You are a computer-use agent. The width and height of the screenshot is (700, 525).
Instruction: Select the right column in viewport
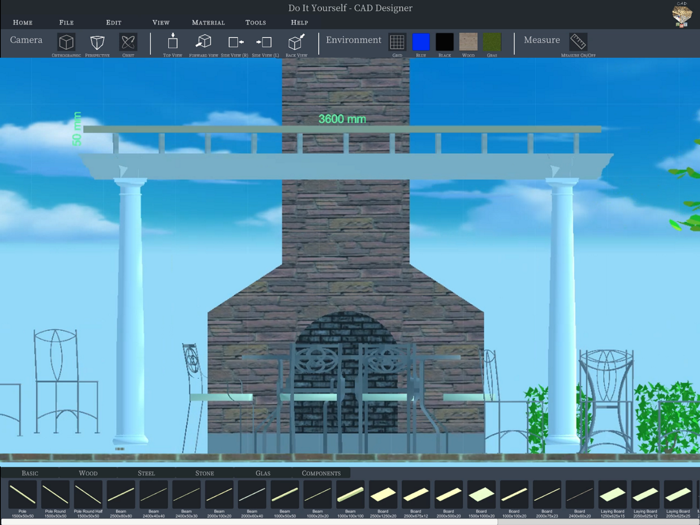point(562,312)
